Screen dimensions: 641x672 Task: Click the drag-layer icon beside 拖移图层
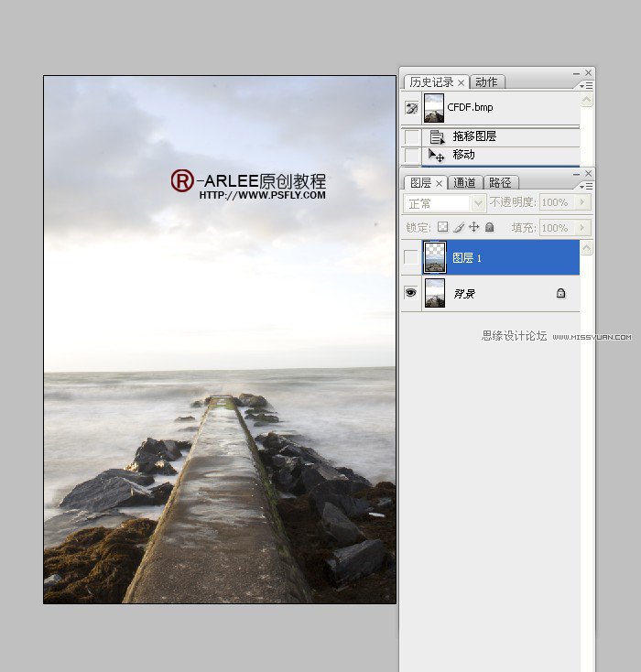click(x=437, y=137)
